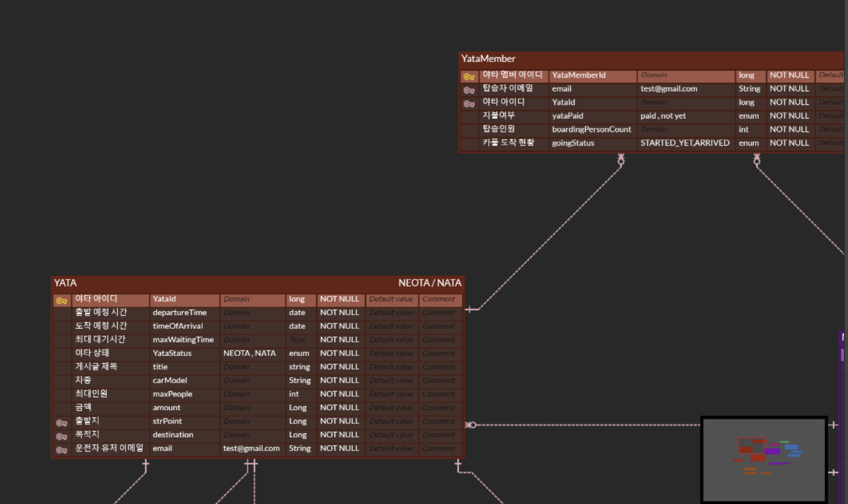Select the YataMember table title
The width and height of the screenshot is (848, 504).
(488, 59)
